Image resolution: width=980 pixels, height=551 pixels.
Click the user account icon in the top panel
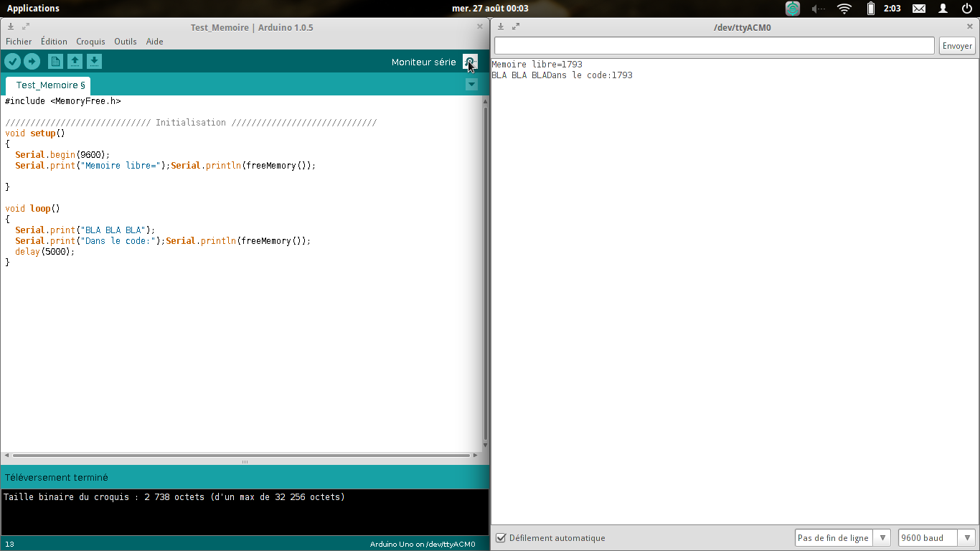943,9
